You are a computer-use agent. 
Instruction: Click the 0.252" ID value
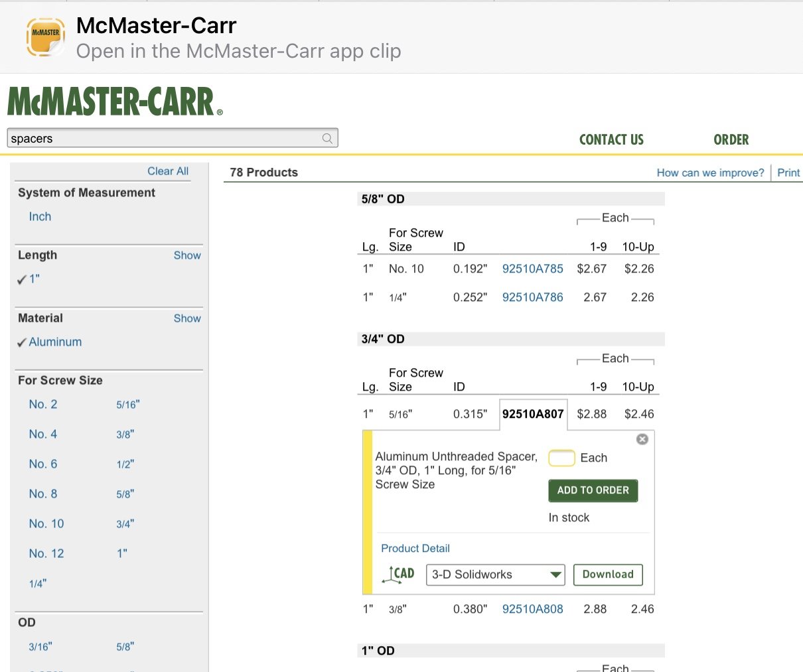[471, 297]
